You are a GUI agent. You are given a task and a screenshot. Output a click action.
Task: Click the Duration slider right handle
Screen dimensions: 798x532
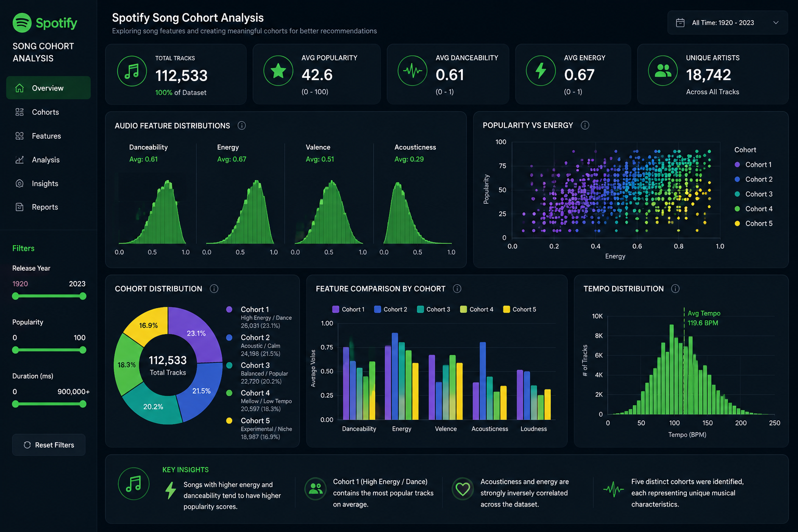coord(83,404)
